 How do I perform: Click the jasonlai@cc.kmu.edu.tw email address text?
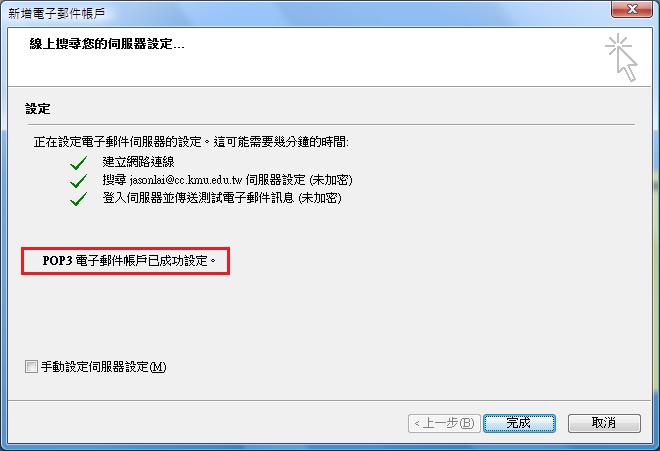186,180
